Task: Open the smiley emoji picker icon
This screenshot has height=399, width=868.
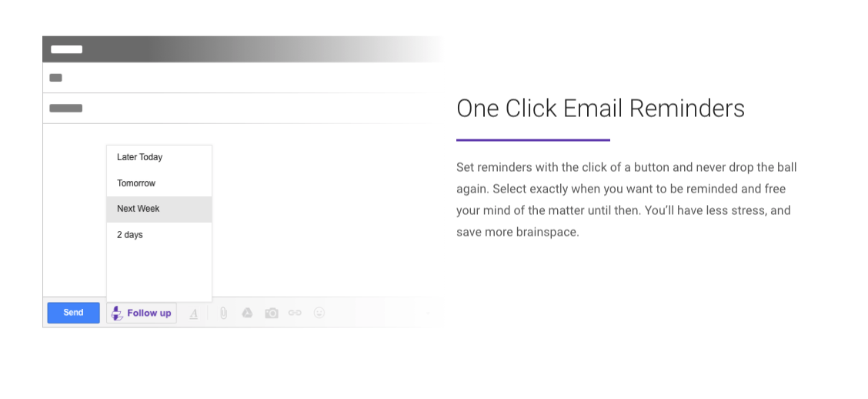Action: point(319,313)
